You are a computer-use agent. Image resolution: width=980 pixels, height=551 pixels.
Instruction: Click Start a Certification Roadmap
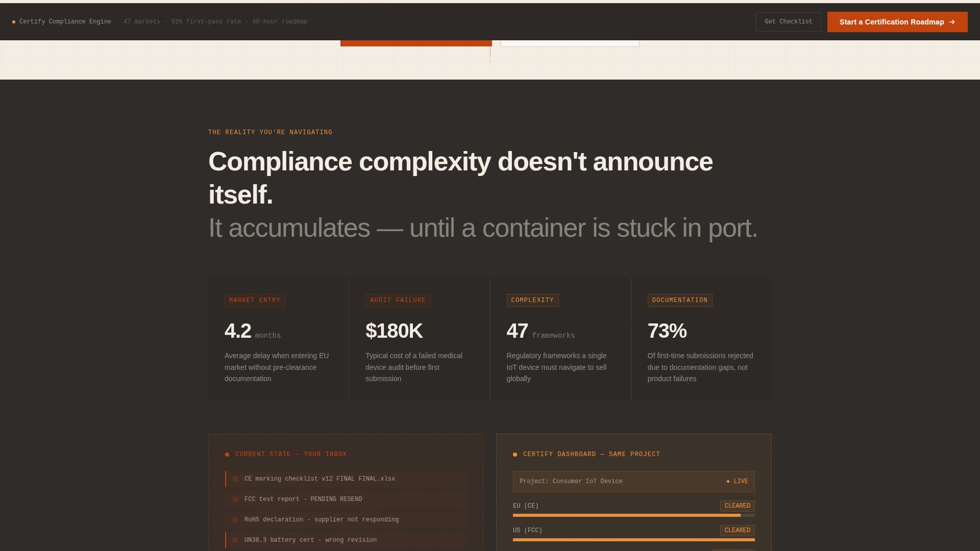[897, 22]
